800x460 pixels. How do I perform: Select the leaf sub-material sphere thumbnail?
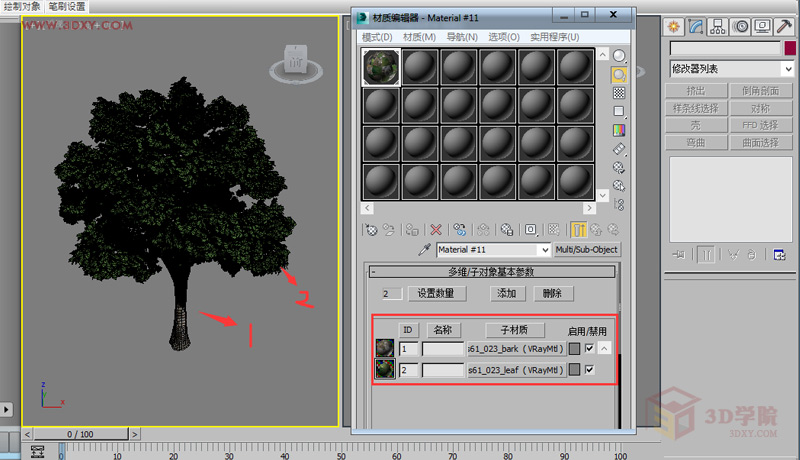385,369
